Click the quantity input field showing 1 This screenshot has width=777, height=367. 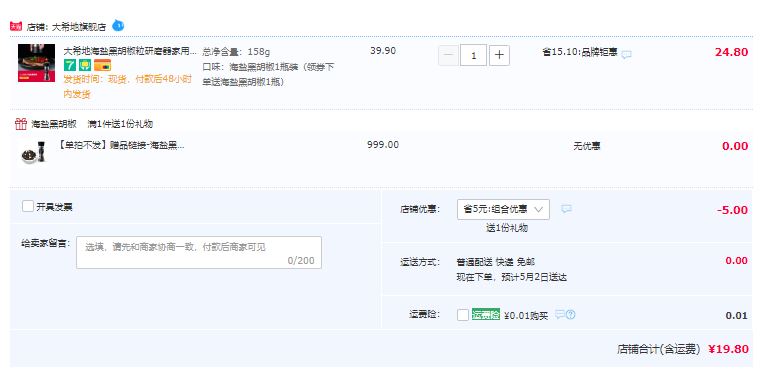(473, 55)
